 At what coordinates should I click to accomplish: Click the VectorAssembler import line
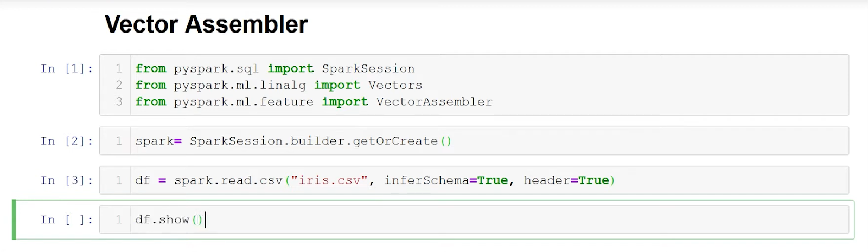[314, 101]
